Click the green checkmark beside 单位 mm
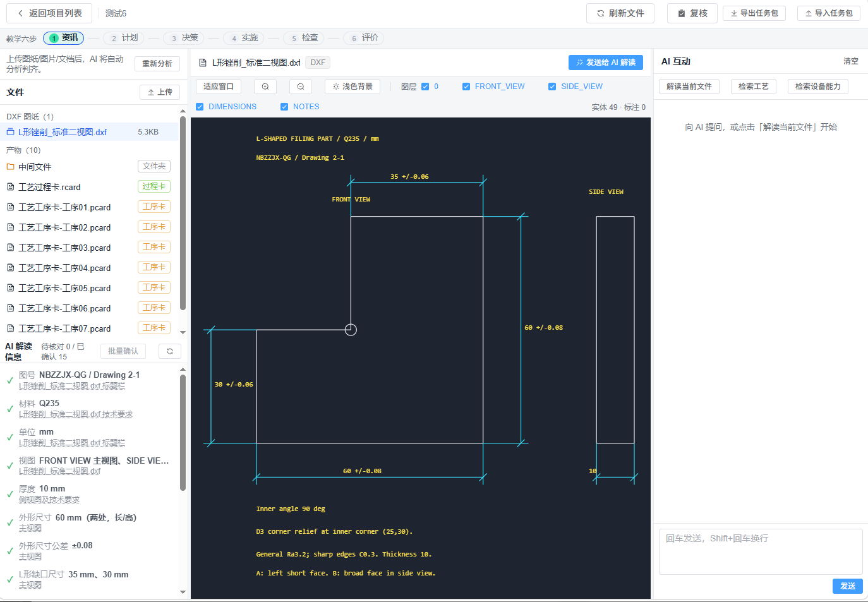 10,437
